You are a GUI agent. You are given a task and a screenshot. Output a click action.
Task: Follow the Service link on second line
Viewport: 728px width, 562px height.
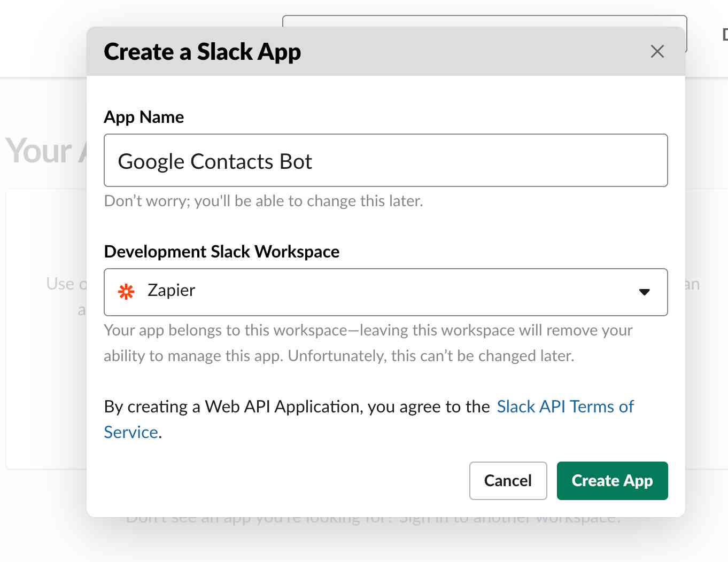point(131,432)
